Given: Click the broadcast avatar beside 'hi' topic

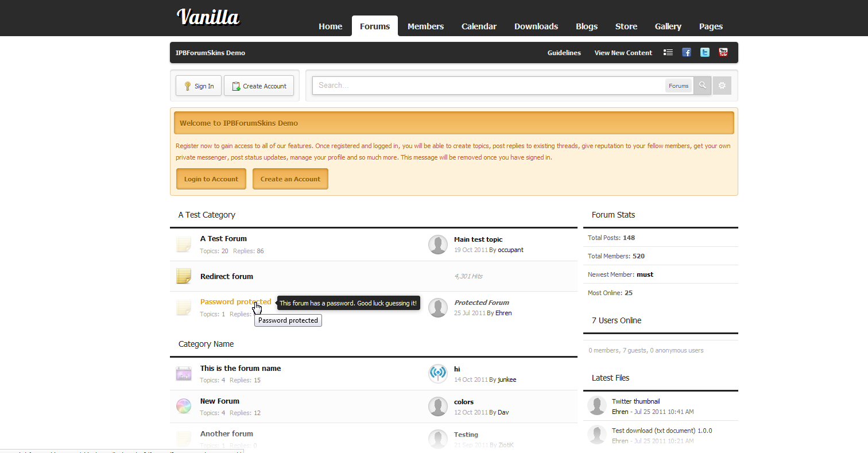Looking at the screenshot, I should pos(438,374).
